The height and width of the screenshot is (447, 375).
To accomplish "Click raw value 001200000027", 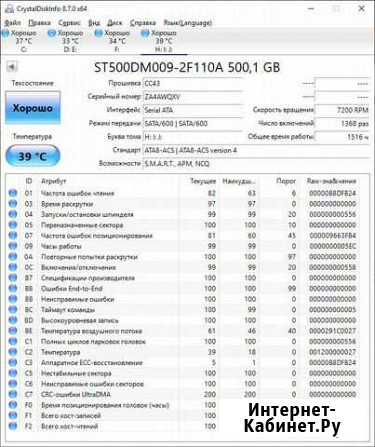I will coord(332,352).
